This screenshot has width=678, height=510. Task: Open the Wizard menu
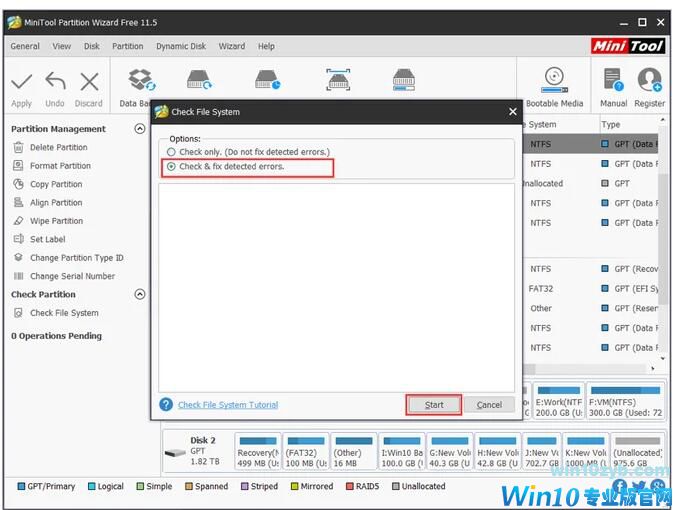pos(232,46)
